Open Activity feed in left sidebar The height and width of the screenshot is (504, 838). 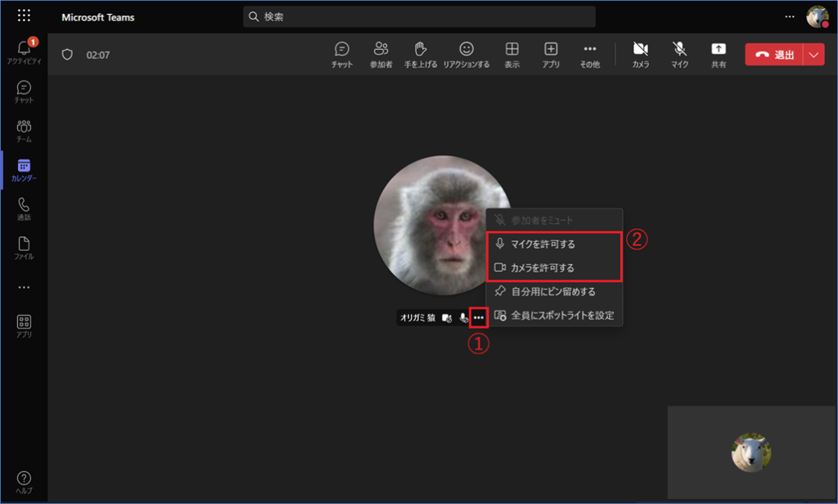(x=24, y=51)
